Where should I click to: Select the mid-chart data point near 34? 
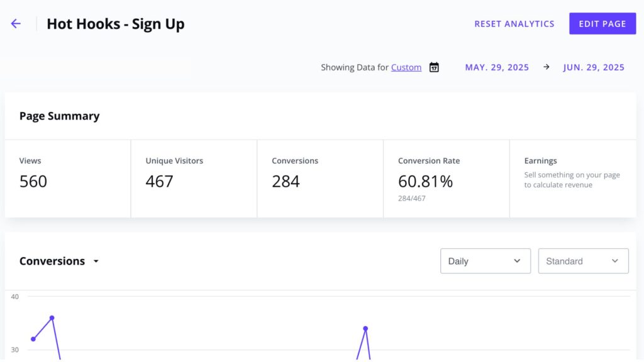click(x=365, y=328)
